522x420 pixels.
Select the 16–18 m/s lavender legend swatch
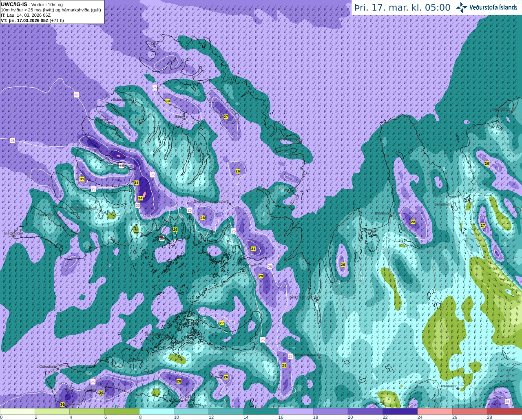[296, 411]
